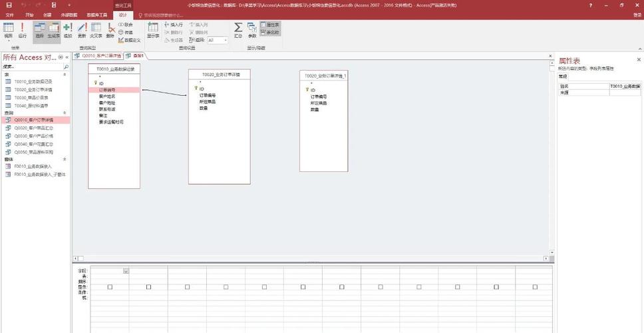Choose the Delete (删除) query type
Screen dimensions: 644x333
point(110,31)
